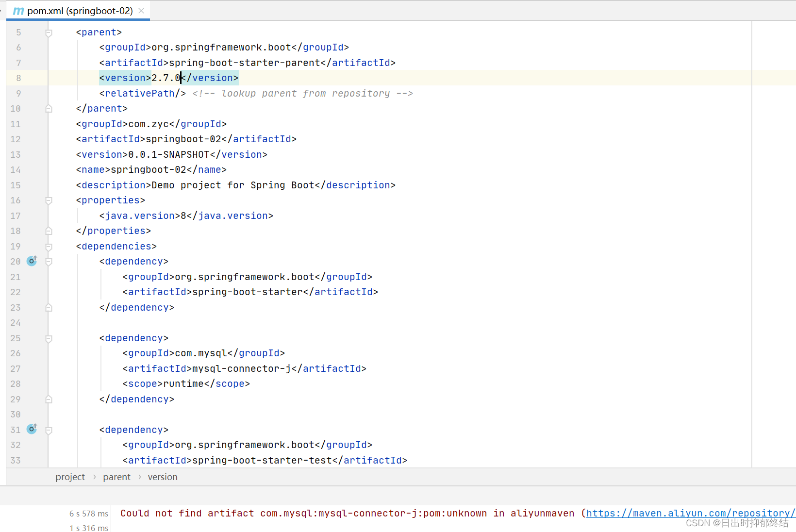Viewport: 796px width, 532px height.
Task: Click the spring-boot-starter-parent artifactId text
Action: pos(245,63)
